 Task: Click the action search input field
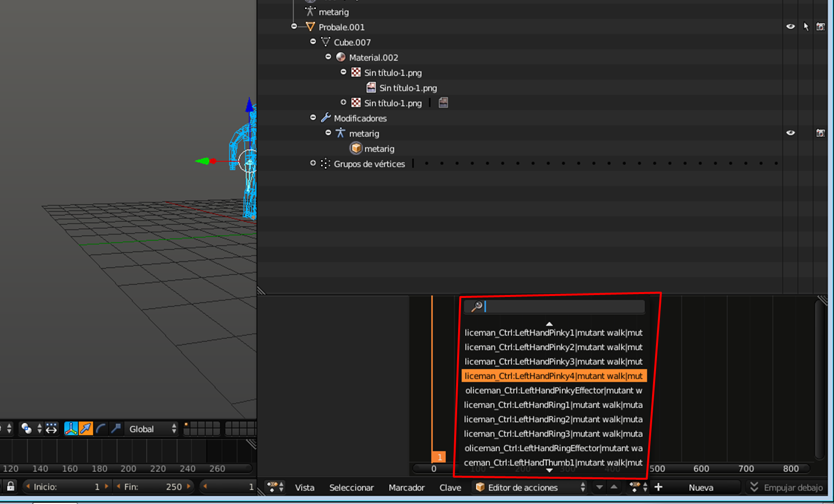pyautogui.click(x=554, y=306)
